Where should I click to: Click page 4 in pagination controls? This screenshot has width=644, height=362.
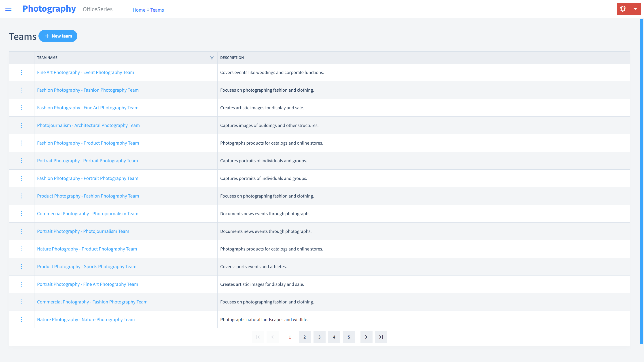334,337
